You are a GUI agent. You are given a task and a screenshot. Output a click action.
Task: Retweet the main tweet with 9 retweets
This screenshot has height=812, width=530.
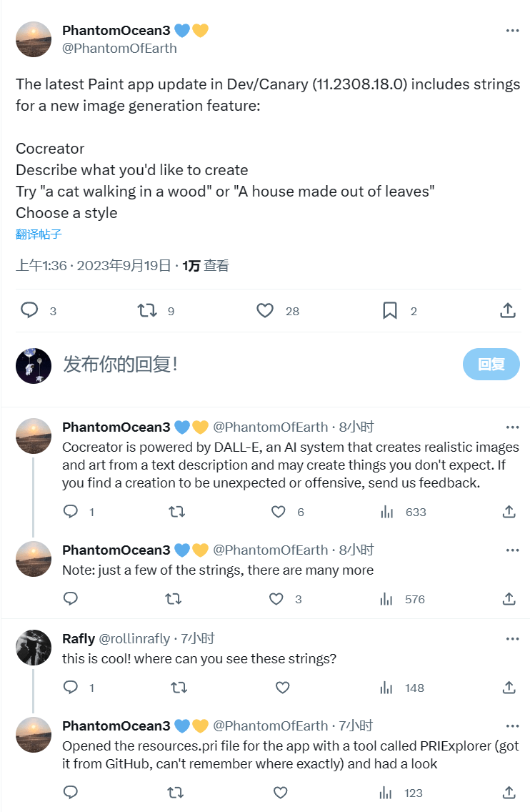[147, 310]
